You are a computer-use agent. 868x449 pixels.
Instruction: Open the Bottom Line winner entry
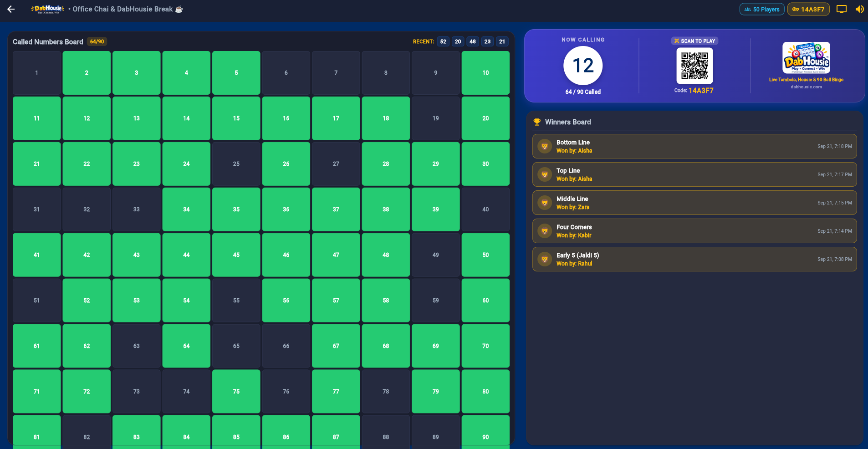694,146
